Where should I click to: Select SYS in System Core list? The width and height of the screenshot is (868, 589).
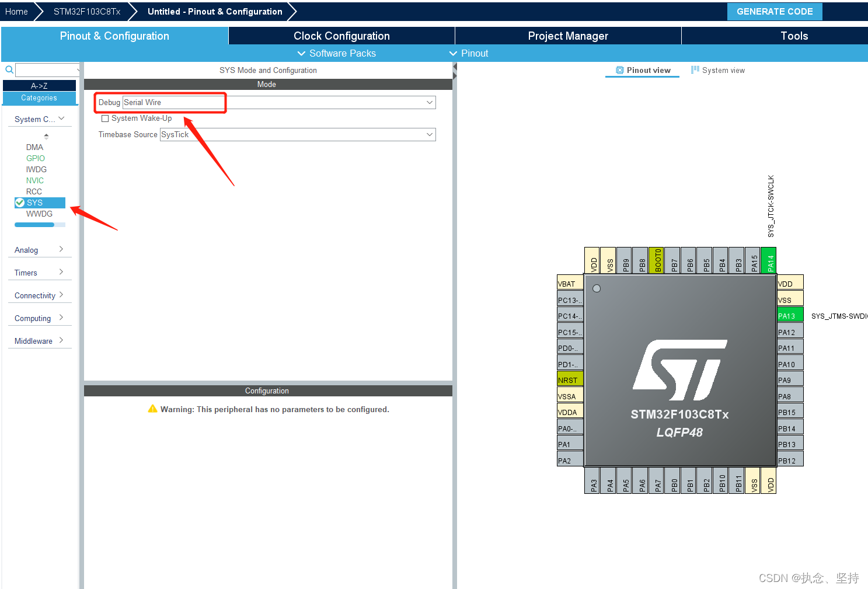(x=40, y=203)
